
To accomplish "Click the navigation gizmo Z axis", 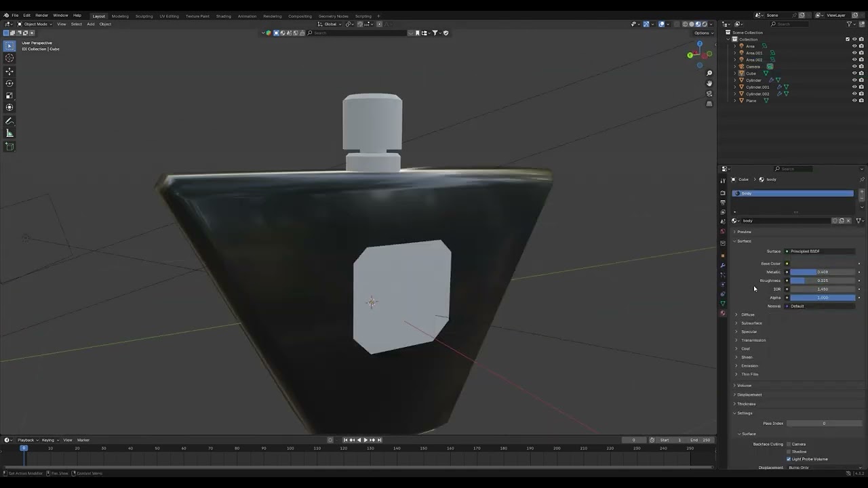I will pyautogui.click(x=700, y=44).
